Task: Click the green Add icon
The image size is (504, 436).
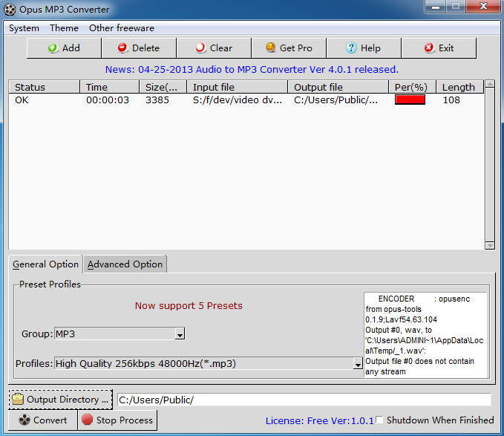Action: click(53, 48)
